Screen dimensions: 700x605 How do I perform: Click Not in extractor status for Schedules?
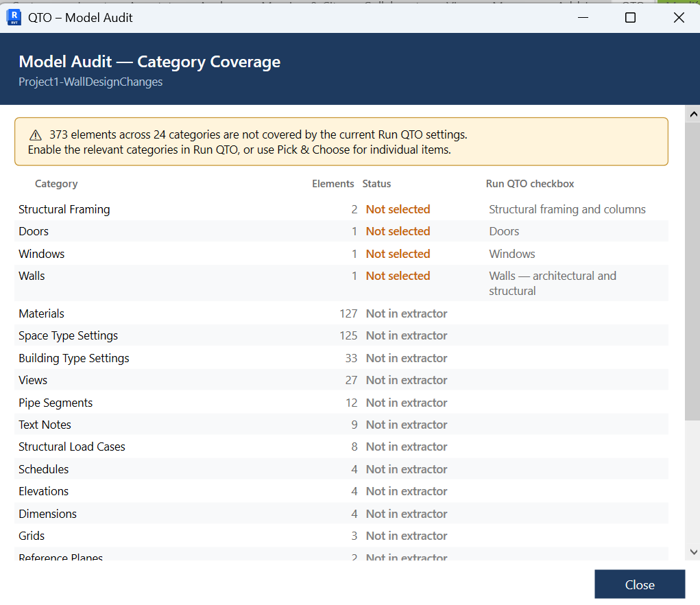[x=407, y=469]
